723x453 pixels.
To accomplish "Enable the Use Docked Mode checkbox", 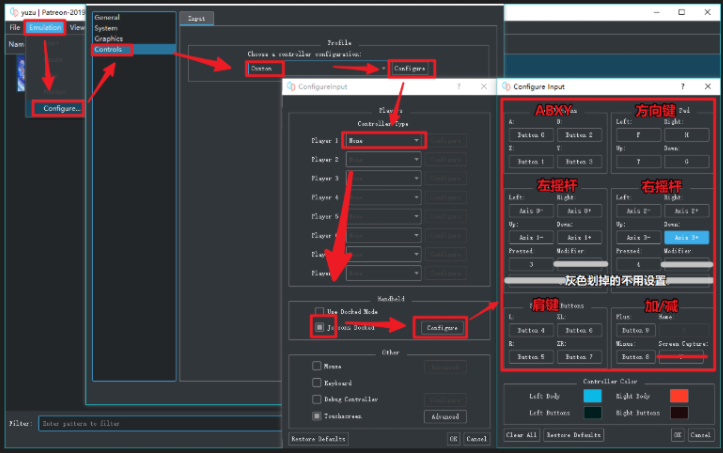I will point(319,311).
